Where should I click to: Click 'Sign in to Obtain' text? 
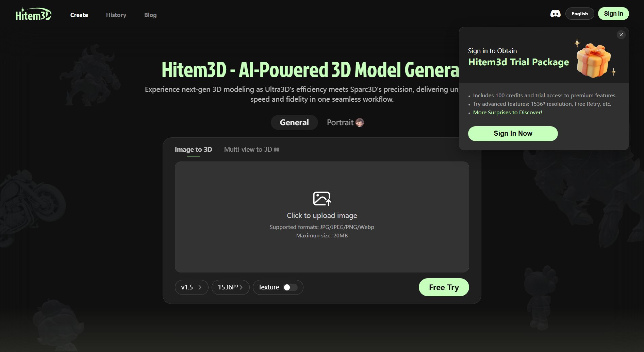click(x=492, y=51)
